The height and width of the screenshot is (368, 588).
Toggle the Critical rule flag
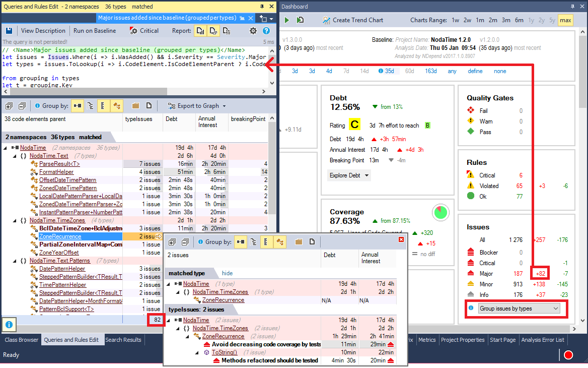tap(144, 31)
